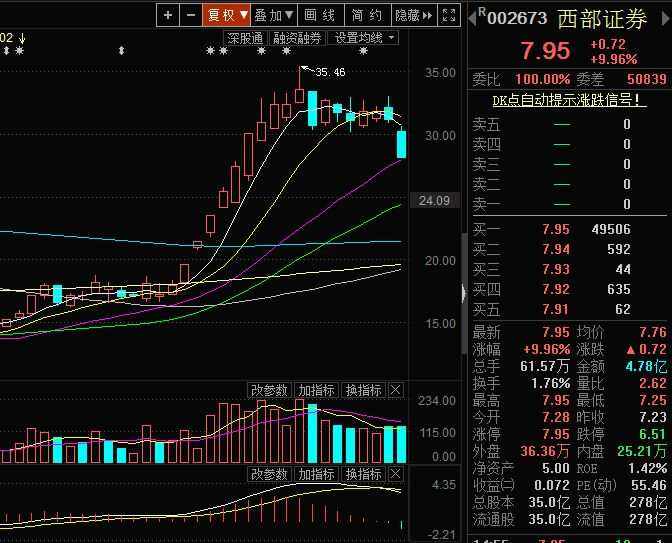The width and height of the screenshot is (672, 543).
Task: Click the 西部证券 stock name
Action: click(602, 19)
